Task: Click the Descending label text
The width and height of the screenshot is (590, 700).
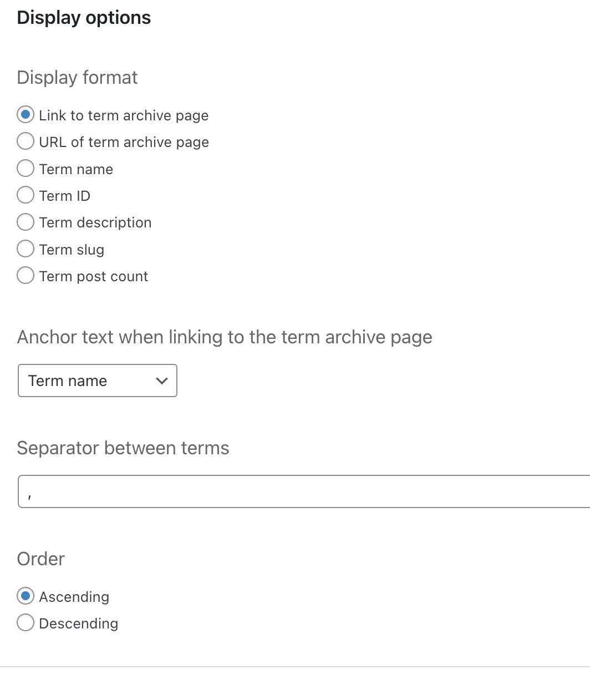Action: 79,623
